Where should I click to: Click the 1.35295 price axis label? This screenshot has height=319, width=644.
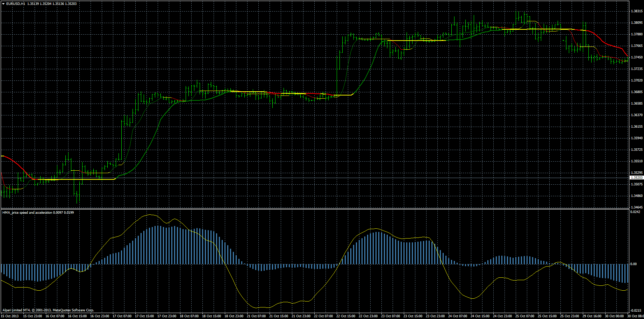[x=637, y=173]
